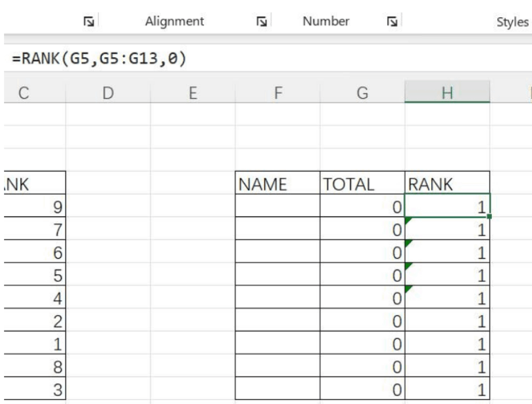Click the Alignment group label

[174, 22]
